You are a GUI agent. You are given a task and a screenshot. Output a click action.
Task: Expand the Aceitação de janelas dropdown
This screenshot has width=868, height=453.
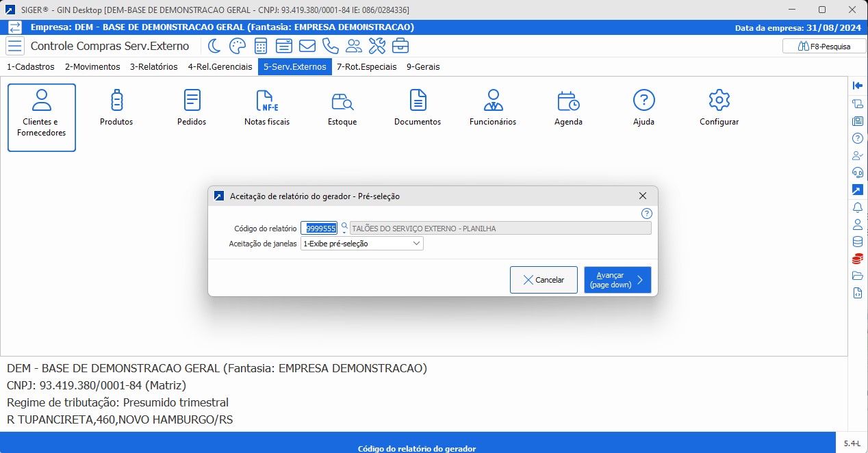coord(416,244)
